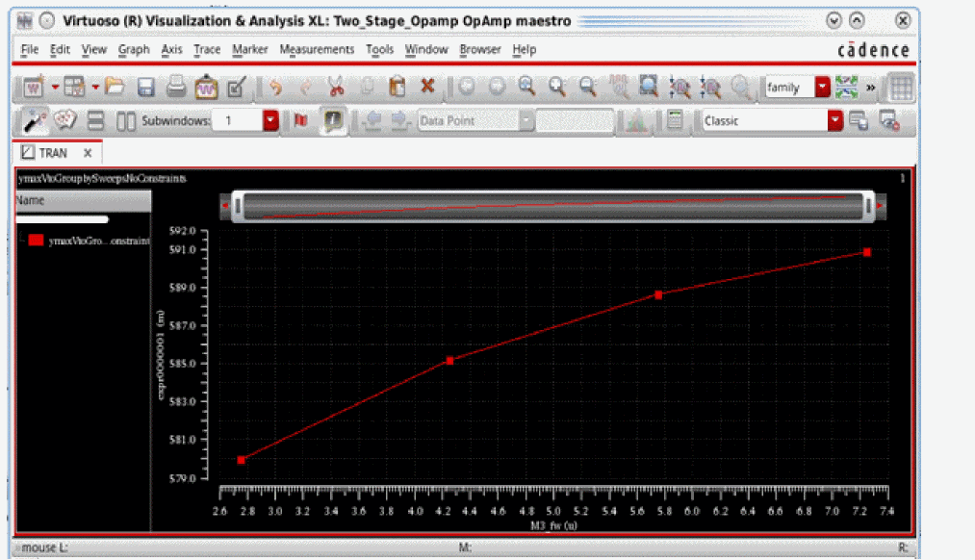Open the Tools menu
This screenshot has height=560, width=975.
tap(379, 49)
